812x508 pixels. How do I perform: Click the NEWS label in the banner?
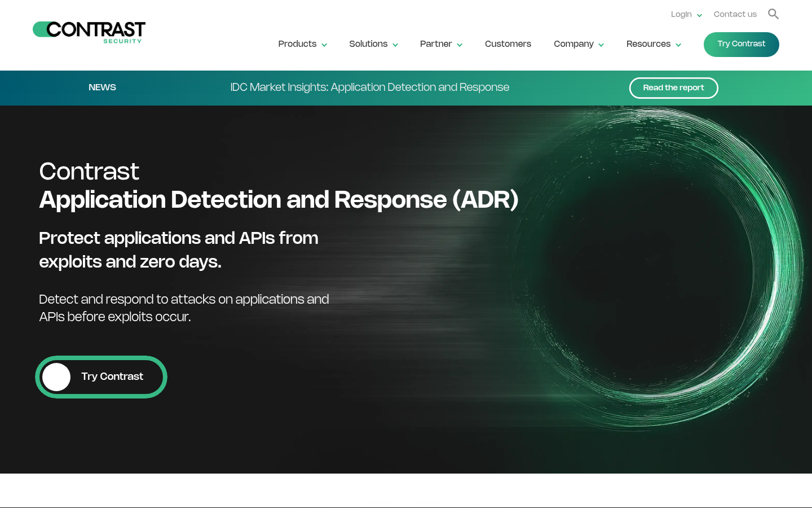point(102,87)
